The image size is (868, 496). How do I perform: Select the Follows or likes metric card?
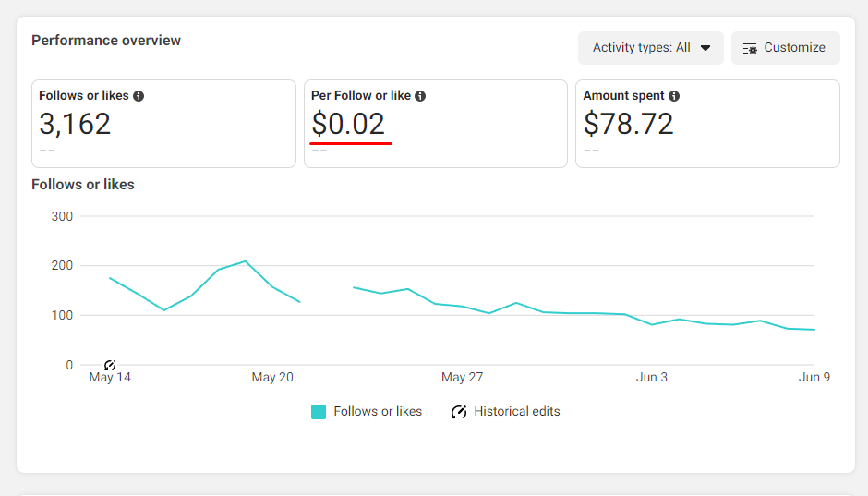click(x=163, y=124)
